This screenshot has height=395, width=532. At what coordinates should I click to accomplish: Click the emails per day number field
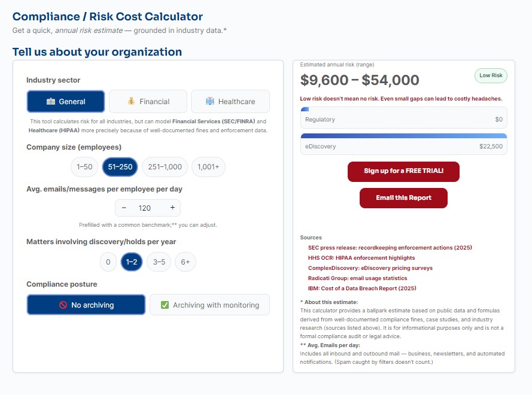pos(145,208)
